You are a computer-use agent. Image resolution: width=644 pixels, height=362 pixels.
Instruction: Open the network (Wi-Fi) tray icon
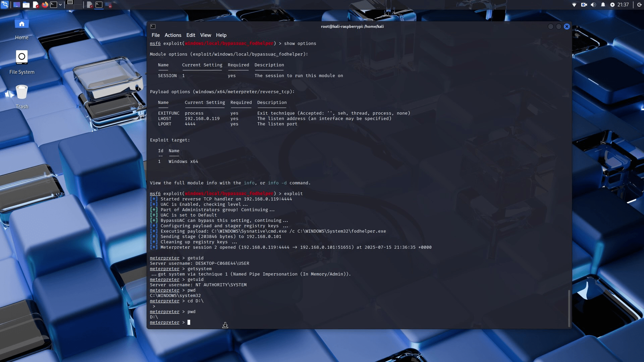(x=574, y=5)
